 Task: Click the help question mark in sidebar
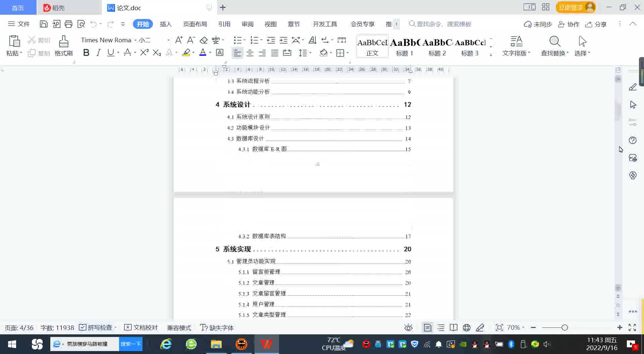tap(633, 140)
